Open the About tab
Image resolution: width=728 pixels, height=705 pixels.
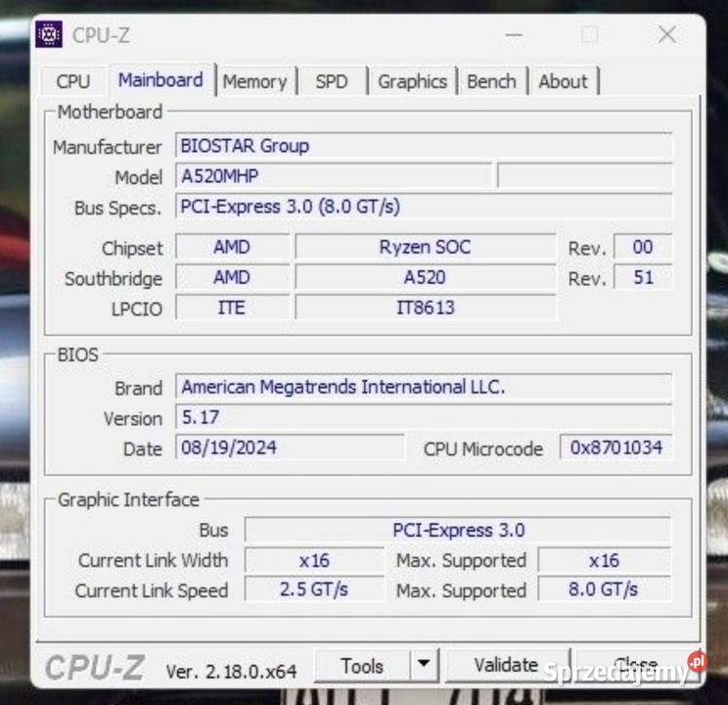coord(563,82)
